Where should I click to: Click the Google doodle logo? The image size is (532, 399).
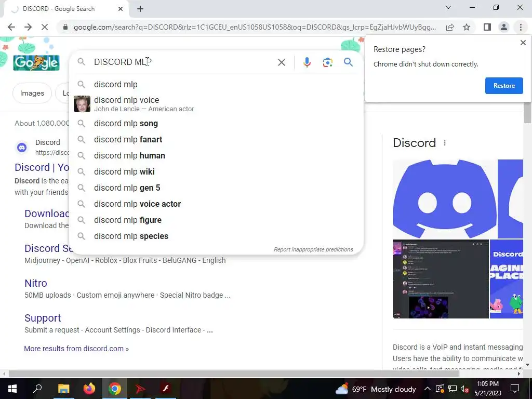pos(36,62)
